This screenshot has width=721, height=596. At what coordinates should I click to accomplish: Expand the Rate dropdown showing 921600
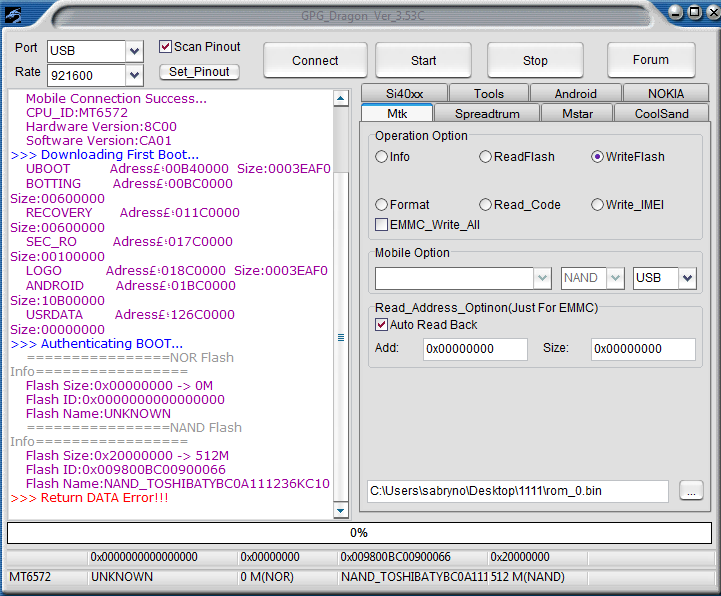(134, 75)
